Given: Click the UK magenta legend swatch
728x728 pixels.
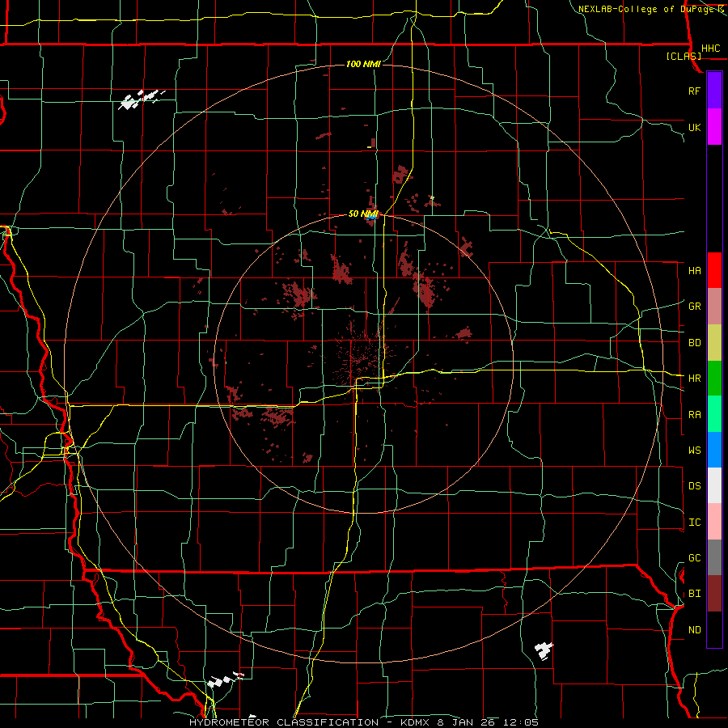Looking at the screenshot, I should pos(714,127).
